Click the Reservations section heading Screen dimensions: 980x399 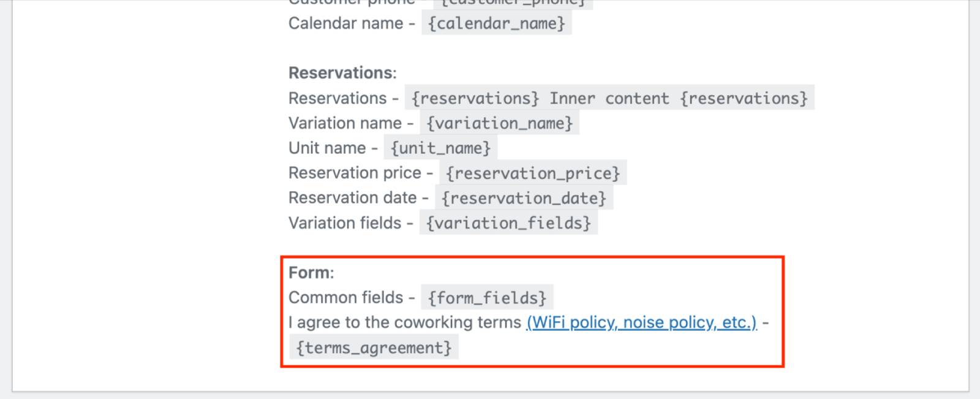click(342, 73)
